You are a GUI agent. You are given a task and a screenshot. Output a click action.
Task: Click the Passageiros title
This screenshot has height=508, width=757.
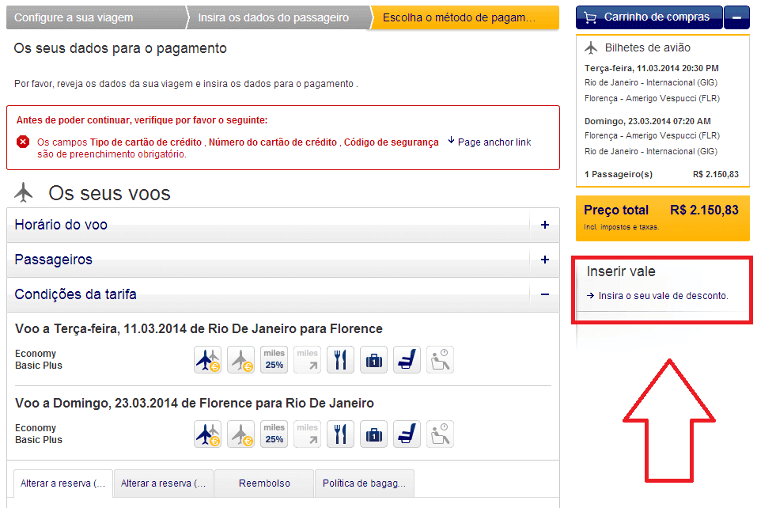coord(53,259)
